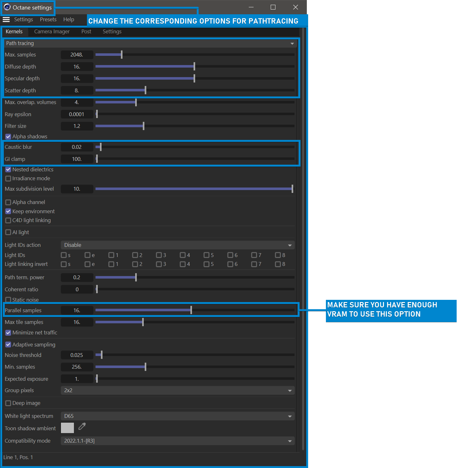This screenshot has height=468, width=476.
Task: Disable Adaptive sampling checkbox
Action: pos(8,345)
